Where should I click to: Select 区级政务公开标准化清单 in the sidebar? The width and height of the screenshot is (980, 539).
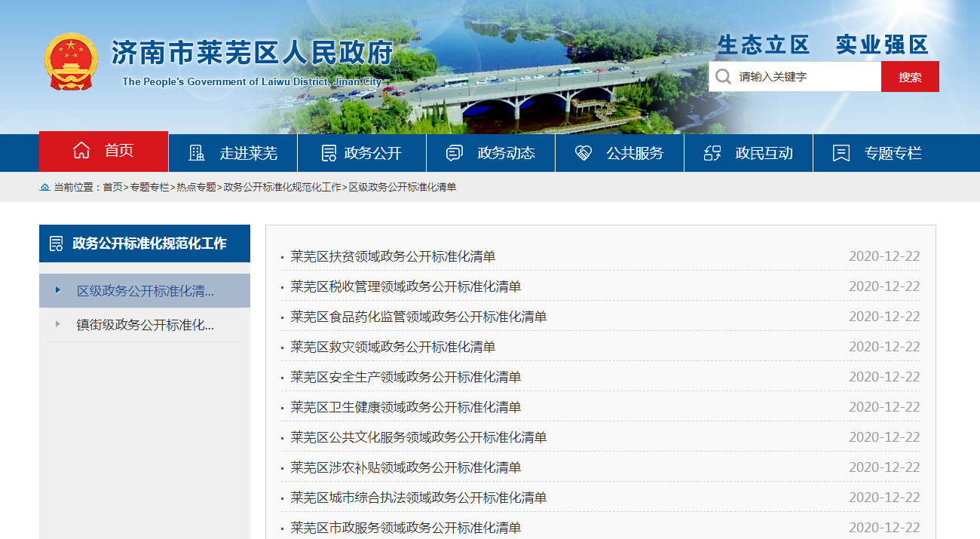pyautogui.click(x=145, y=291)
